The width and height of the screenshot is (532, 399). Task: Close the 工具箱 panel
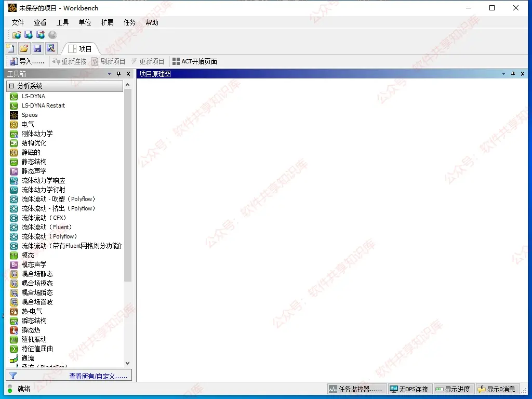point(128,74)
